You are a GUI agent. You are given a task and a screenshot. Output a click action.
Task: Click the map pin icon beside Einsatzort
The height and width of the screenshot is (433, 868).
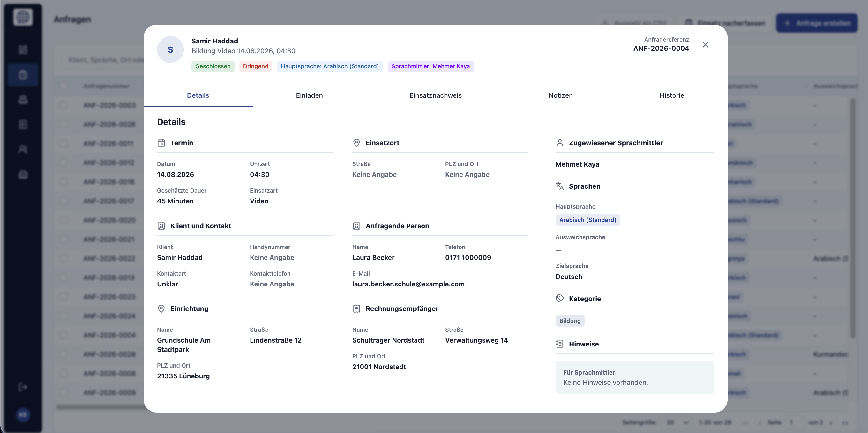[x=356, y=143]
